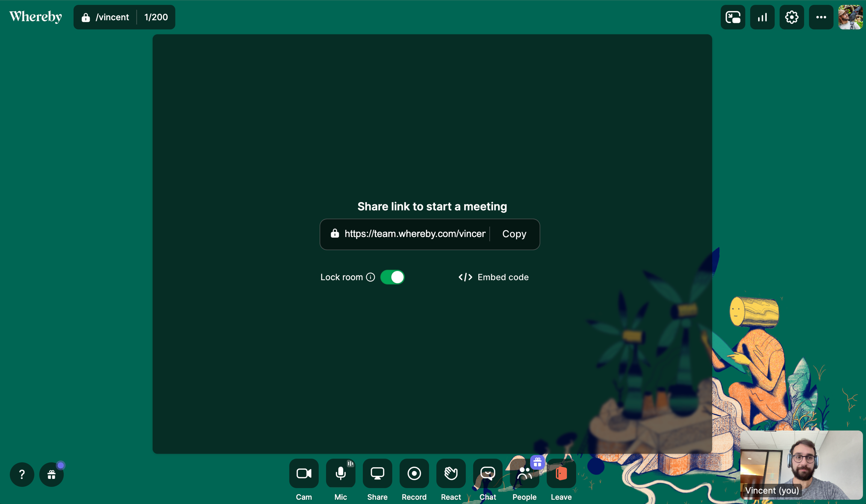Image resolution: width=866 pixels, height=504 pixels.
Task: Show the People list
Action: coord(524,474)
